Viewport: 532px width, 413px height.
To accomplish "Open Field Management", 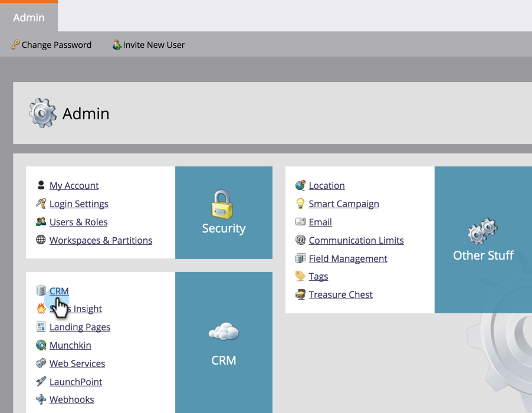I will (x=348, y=258).
